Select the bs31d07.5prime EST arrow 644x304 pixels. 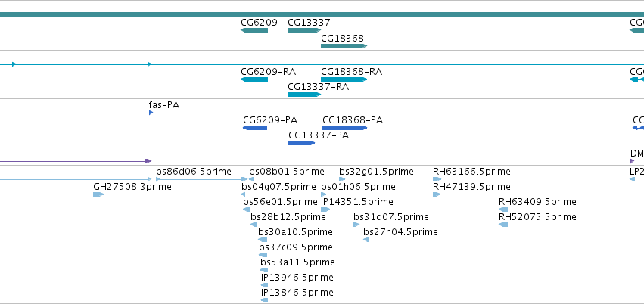[356, 225]
